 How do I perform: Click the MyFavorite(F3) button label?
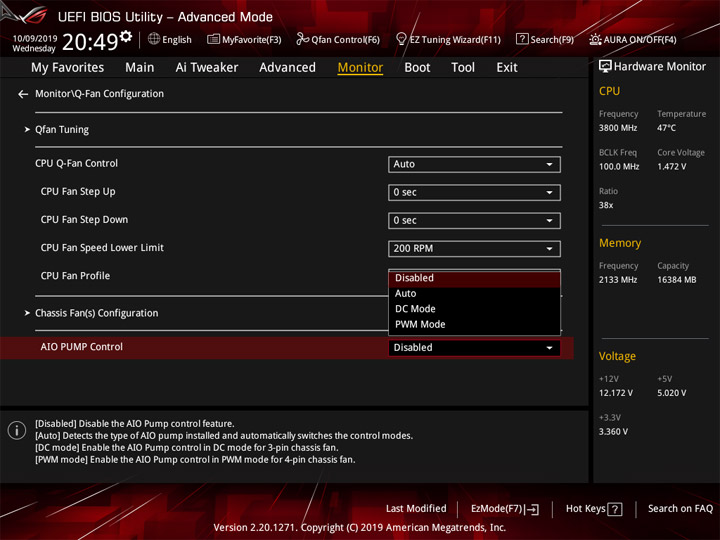pyautogui.click(x=252, y=39)
